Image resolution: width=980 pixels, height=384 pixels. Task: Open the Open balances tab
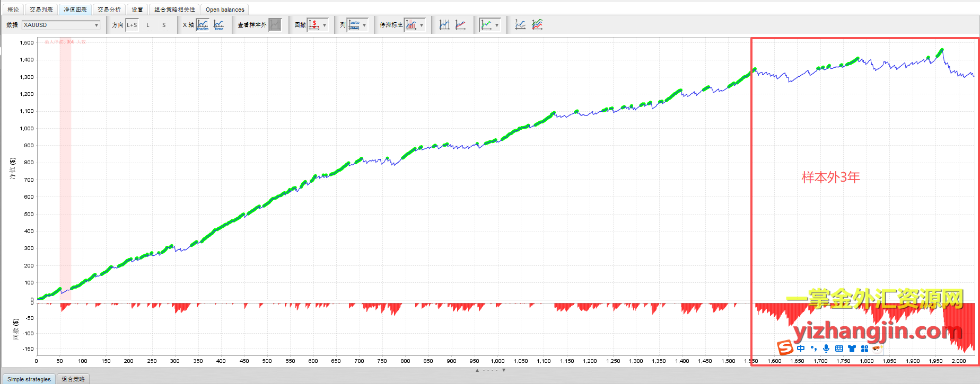[x=225, y=10]
